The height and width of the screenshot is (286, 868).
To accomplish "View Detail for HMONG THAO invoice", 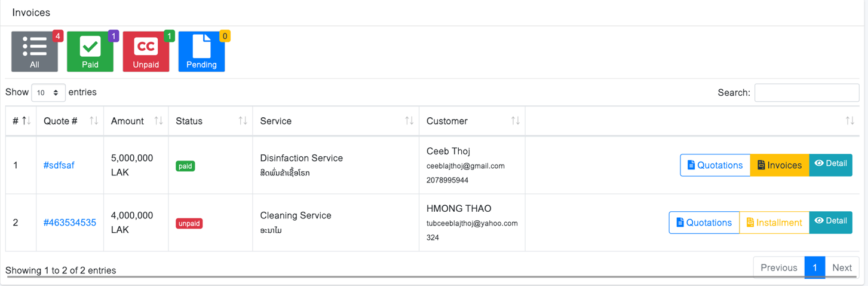I will tap(830, 223).
